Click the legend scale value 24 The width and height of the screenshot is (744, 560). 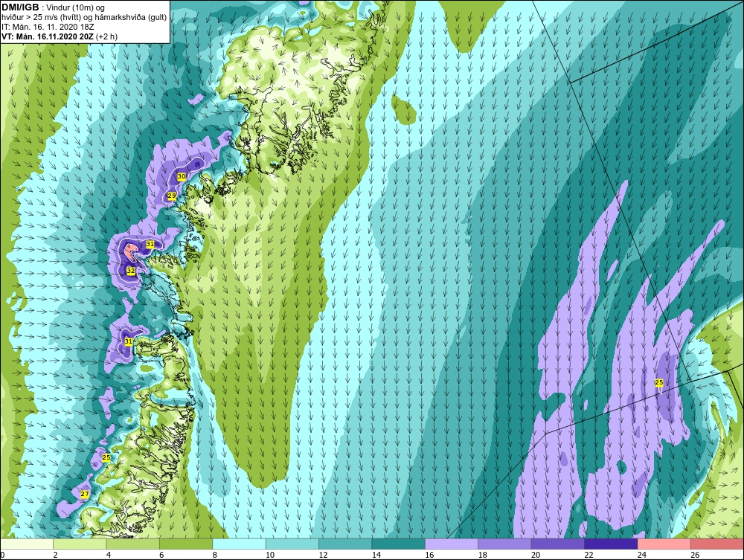coord(642,555)
